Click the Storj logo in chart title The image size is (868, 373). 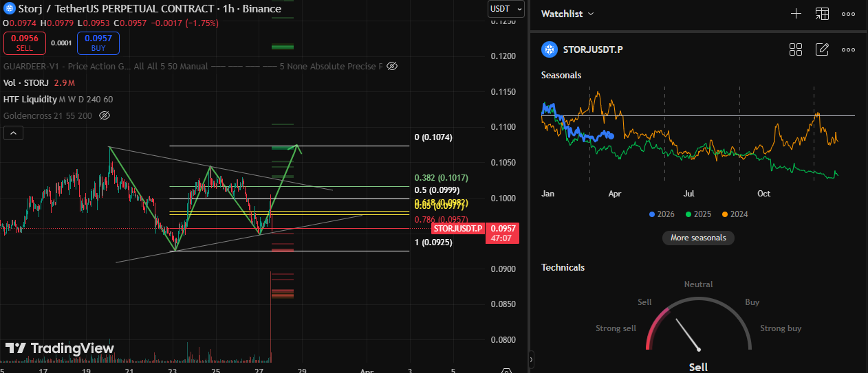9,9
